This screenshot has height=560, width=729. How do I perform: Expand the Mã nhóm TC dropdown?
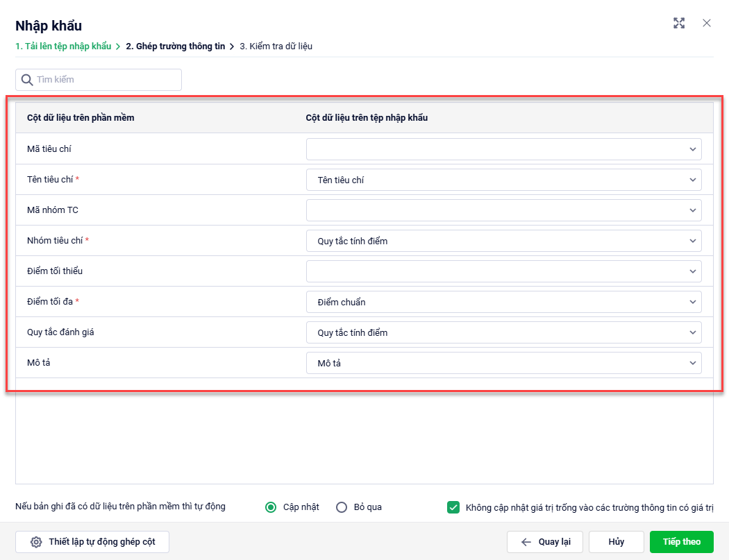pos(503,210)
